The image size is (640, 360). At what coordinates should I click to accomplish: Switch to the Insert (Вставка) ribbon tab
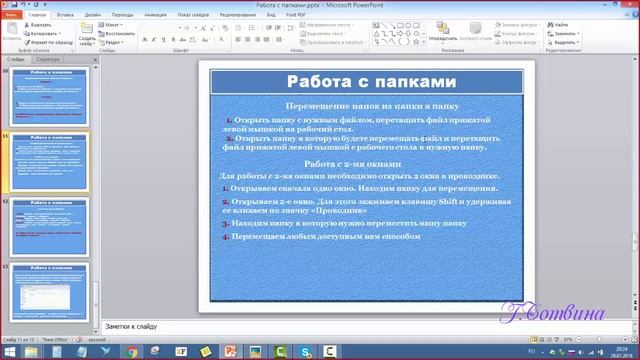tap(65, 15)
